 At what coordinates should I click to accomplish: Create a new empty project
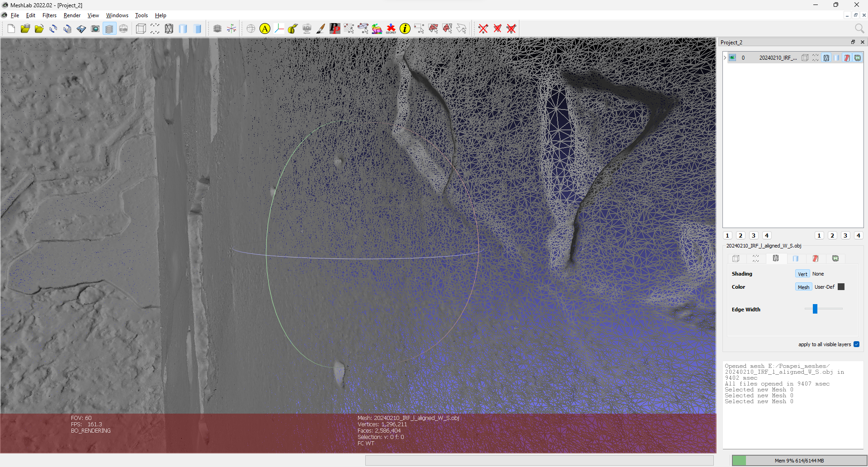(11, 29)
